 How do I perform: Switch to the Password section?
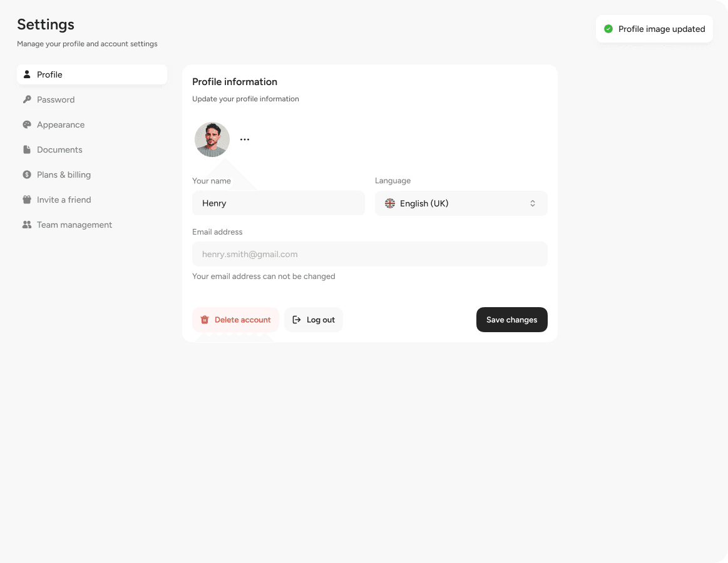click(x=56, y=100)
